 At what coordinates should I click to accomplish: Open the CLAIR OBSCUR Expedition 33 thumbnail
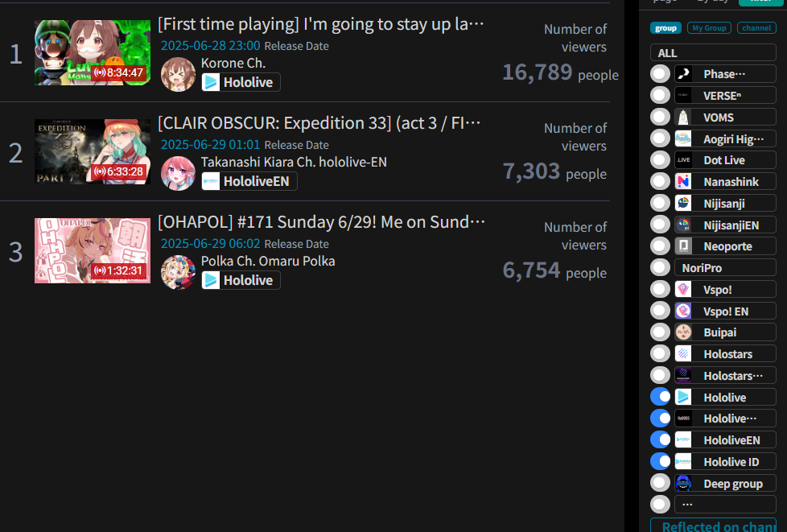coord(93,151)
